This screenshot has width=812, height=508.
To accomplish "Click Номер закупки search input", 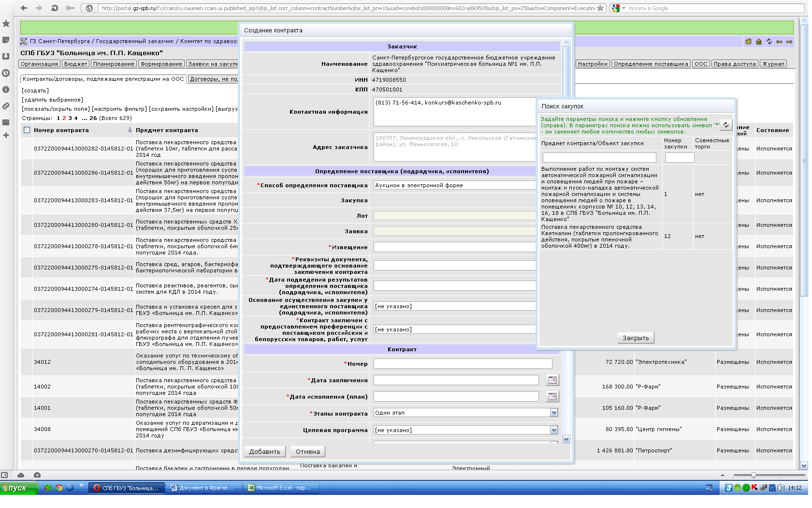I will pyautogui.click(x=680, y=157).
